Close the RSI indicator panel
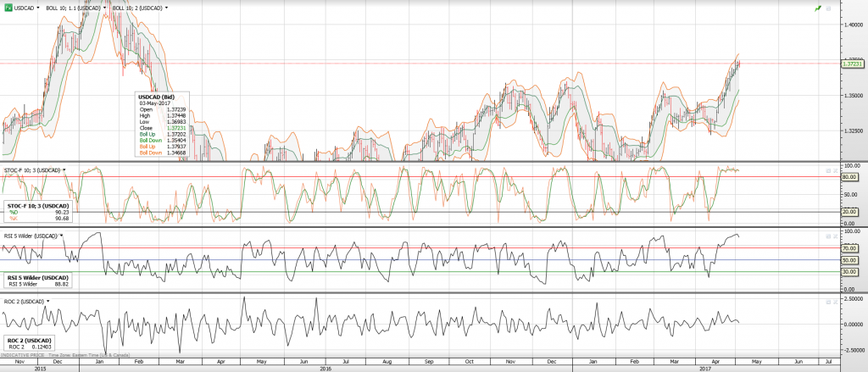This screenshot has width=868, height=372. click(x=835, y=234)
